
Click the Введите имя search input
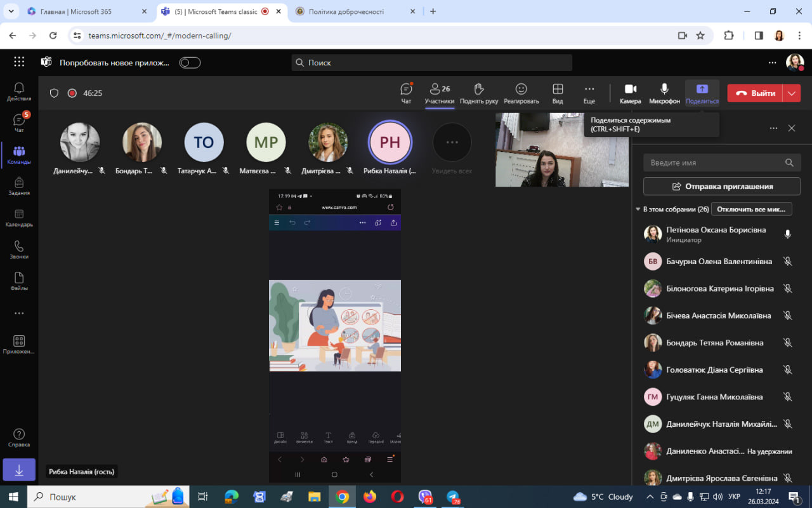[x=721, y=163]
